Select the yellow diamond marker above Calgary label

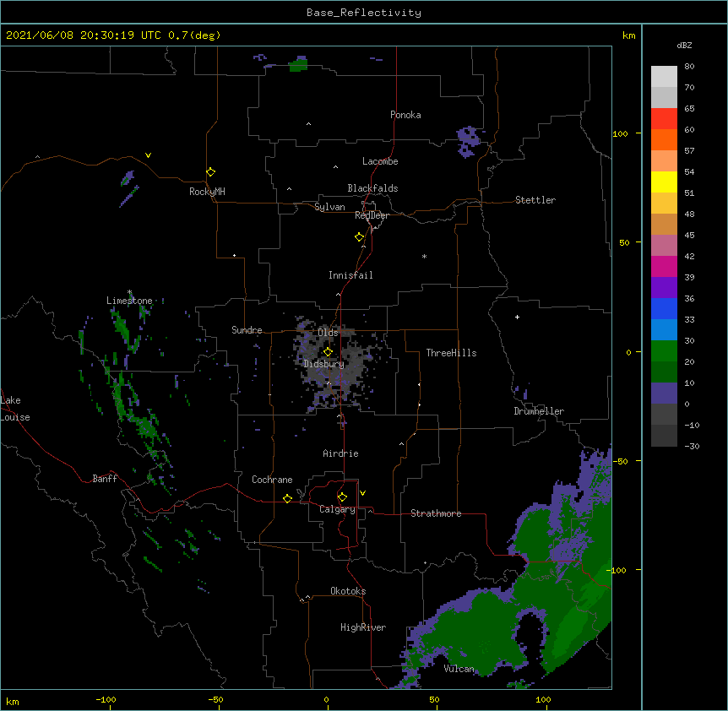click(x=342, y=497)
